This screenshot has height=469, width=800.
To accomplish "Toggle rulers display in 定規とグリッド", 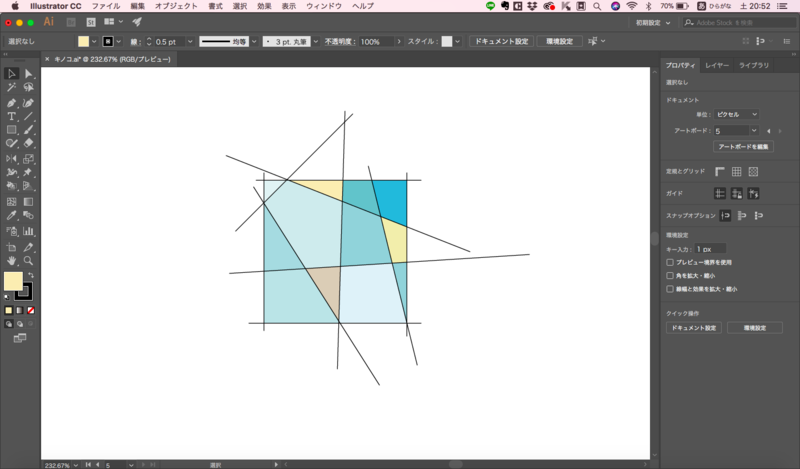I will coord(719,171).
